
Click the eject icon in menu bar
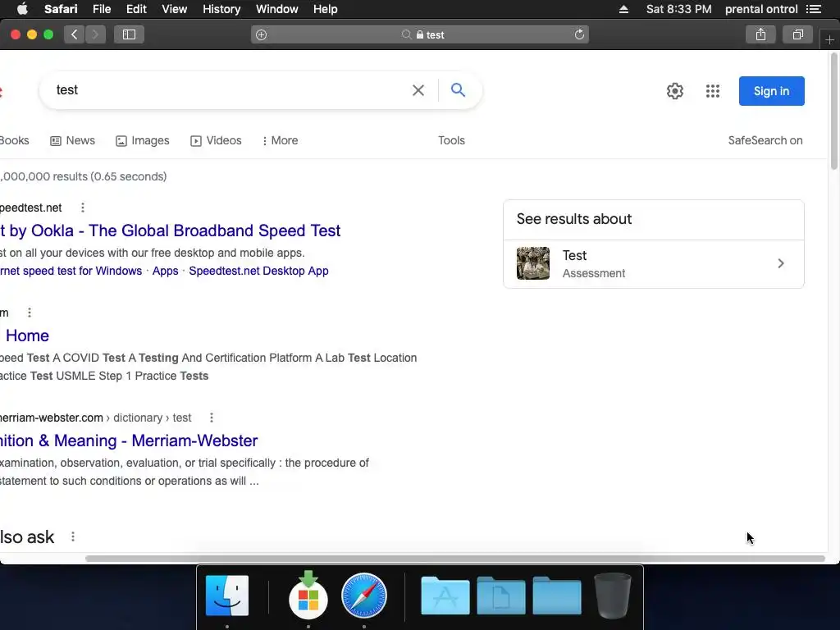pos(623,9)
